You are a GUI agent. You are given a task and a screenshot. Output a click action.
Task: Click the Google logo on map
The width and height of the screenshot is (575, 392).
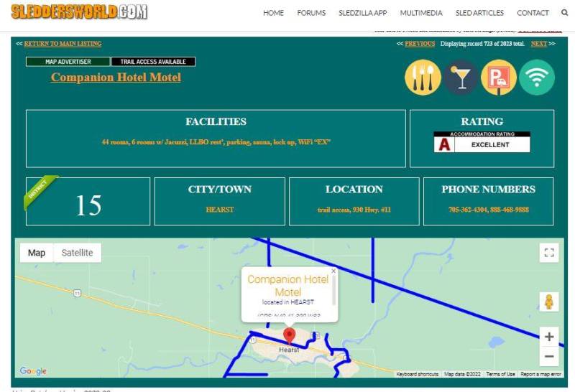(x=33, y=370)
